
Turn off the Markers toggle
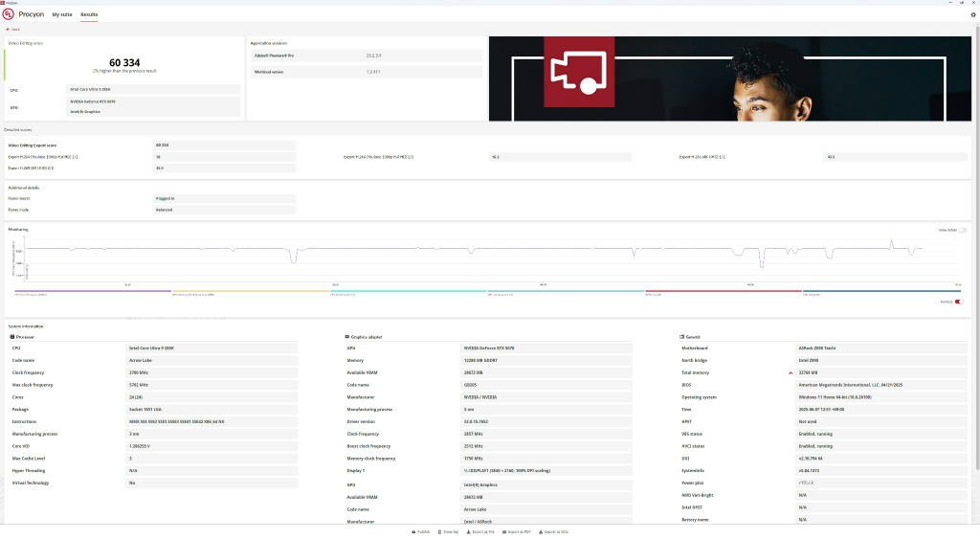point(959,302)
